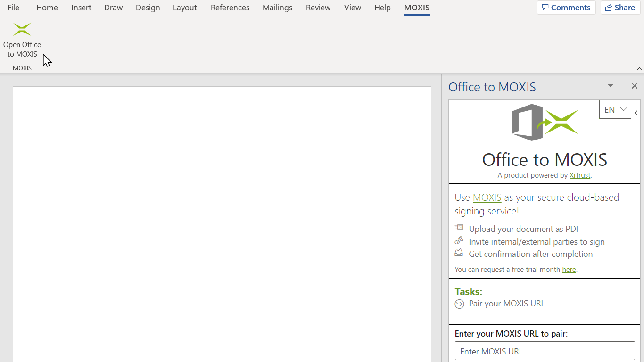Viewport: 644px width, 362px height.
Task: Open the File tab
Action: (x=13, y=8)
